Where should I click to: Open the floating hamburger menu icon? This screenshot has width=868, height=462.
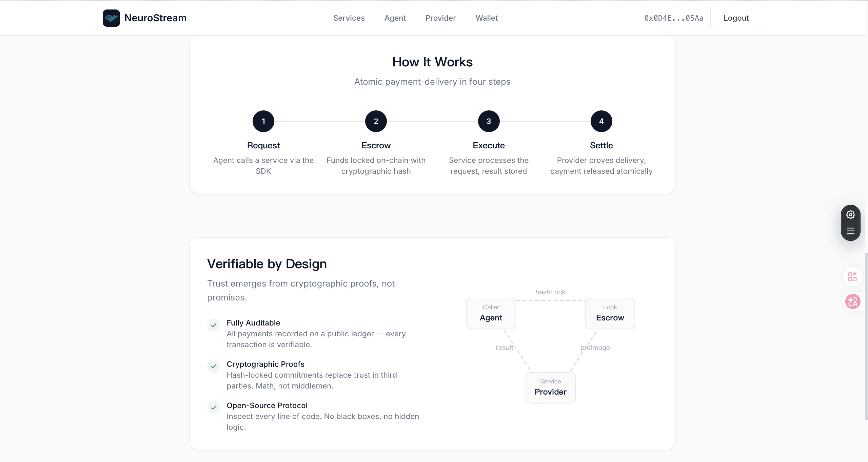click(850, 231)
